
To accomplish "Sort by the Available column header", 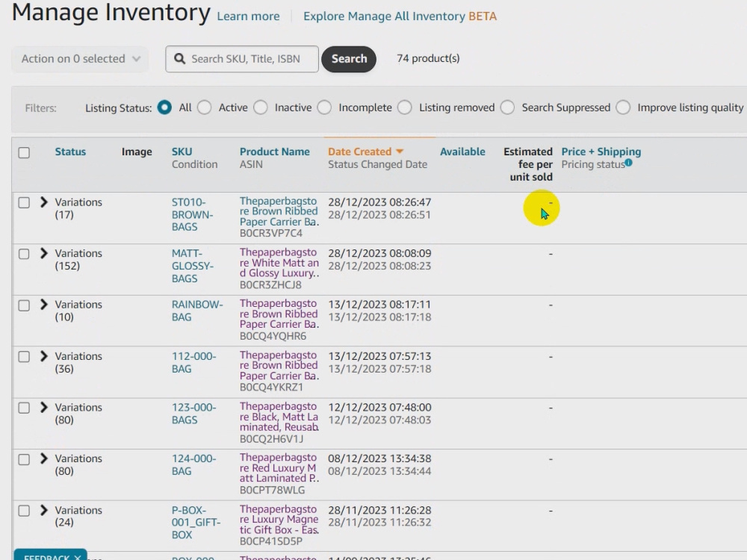I will click(x=462, y=152).
